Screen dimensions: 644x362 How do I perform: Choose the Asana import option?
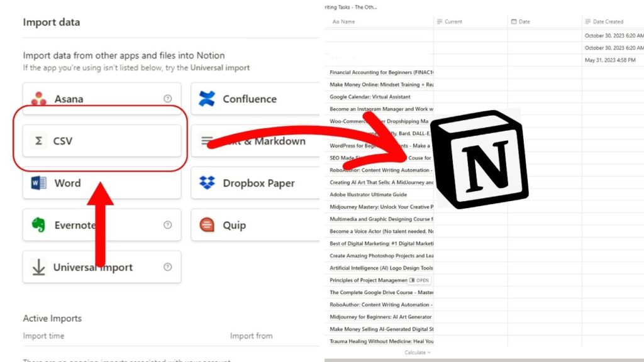pos(102,99)
